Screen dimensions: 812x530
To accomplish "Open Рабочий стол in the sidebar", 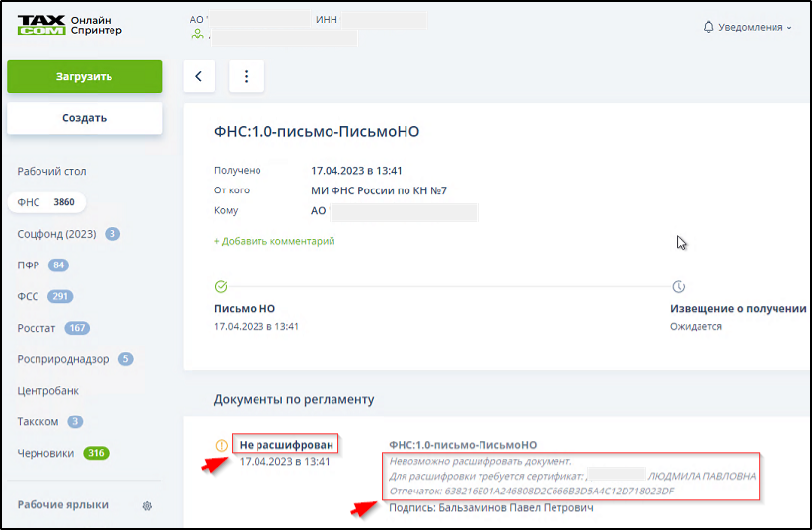I will [x=51, y=171].
